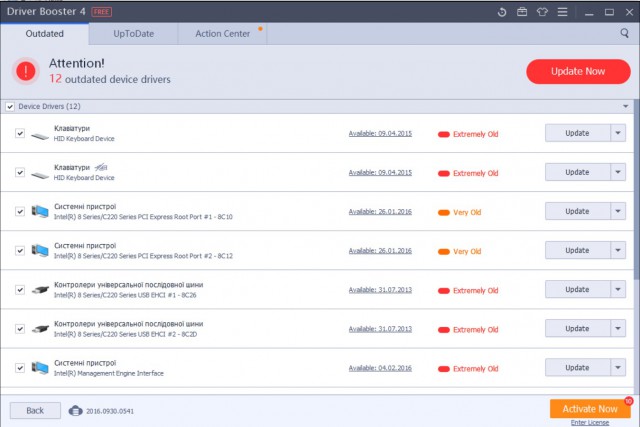Click the 12 outdated device drivers text
The image size is (640, 427).
(110, 79)
